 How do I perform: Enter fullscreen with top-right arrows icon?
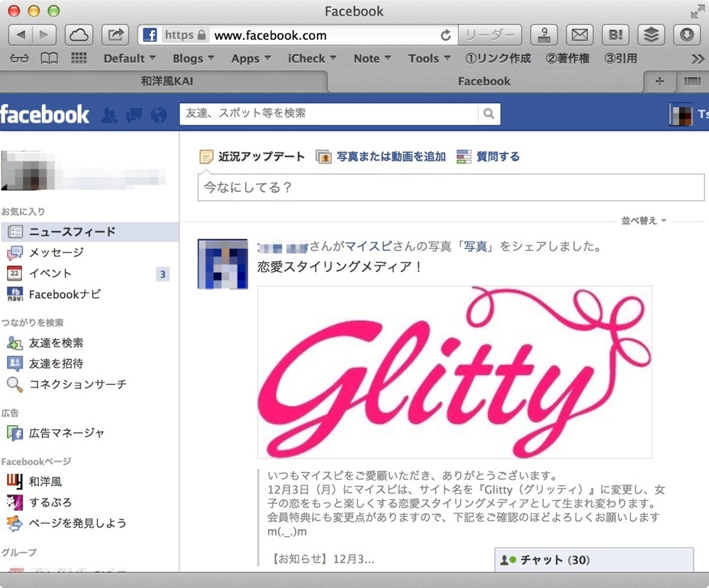(698, 11)
